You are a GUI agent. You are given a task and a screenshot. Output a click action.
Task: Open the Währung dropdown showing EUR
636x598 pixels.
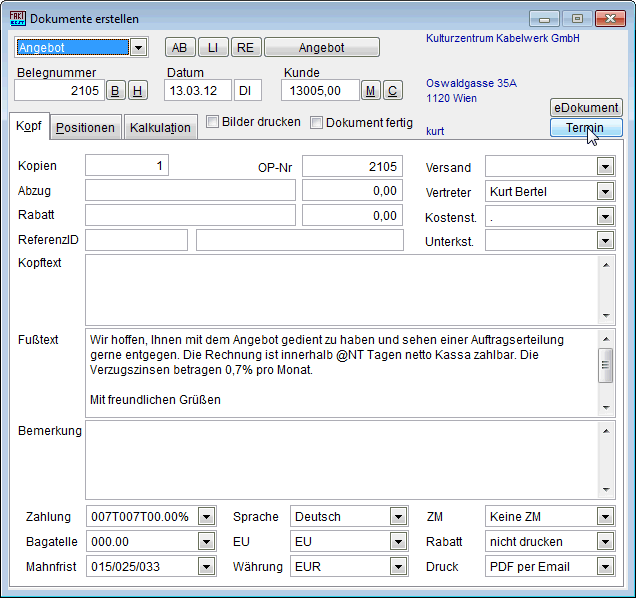pos(398,566)
